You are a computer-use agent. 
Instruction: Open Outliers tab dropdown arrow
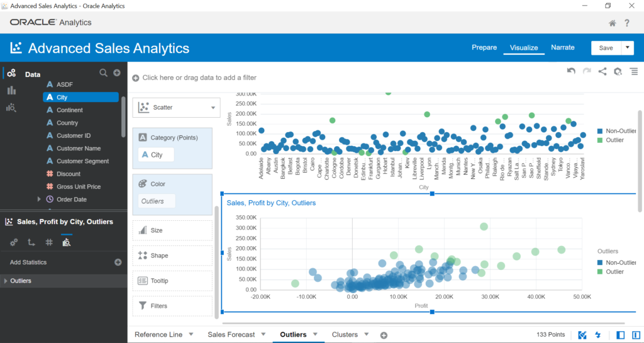tap(315, 334)
